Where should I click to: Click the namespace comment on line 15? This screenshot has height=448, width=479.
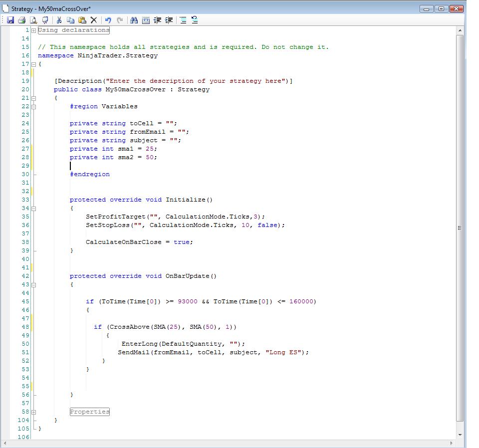pyautogui.click(x=183, y=47)
